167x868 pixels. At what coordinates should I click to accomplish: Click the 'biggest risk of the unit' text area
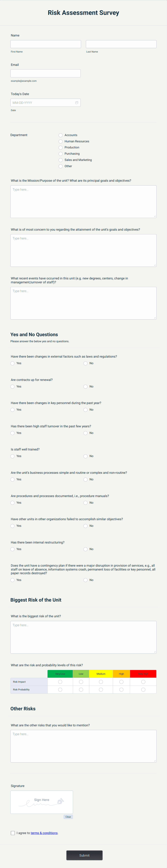(x=83, y=637)
